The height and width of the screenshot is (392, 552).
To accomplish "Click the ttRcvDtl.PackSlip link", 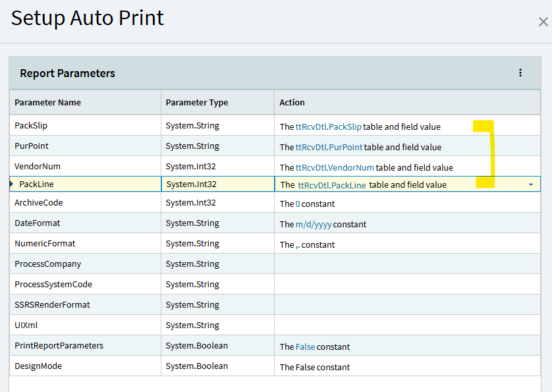I will pos(329,126).
